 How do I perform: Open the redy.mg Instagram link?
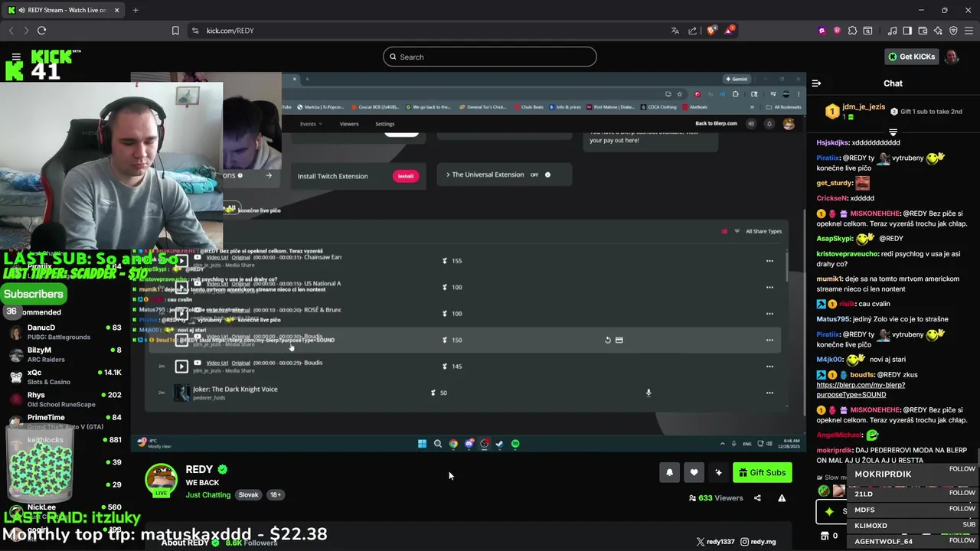(x=758, y=542)
